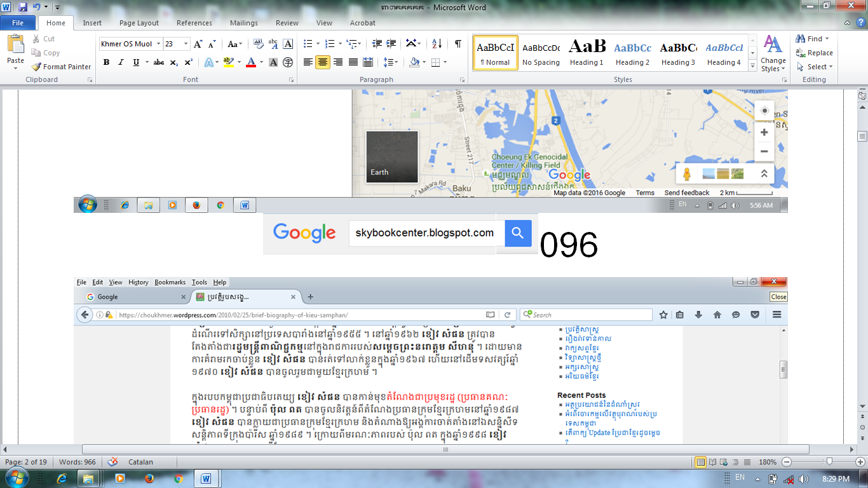The image size is (868, 488).
Task: Open the Change Case dropdown
Action: [x=234, y=44]
